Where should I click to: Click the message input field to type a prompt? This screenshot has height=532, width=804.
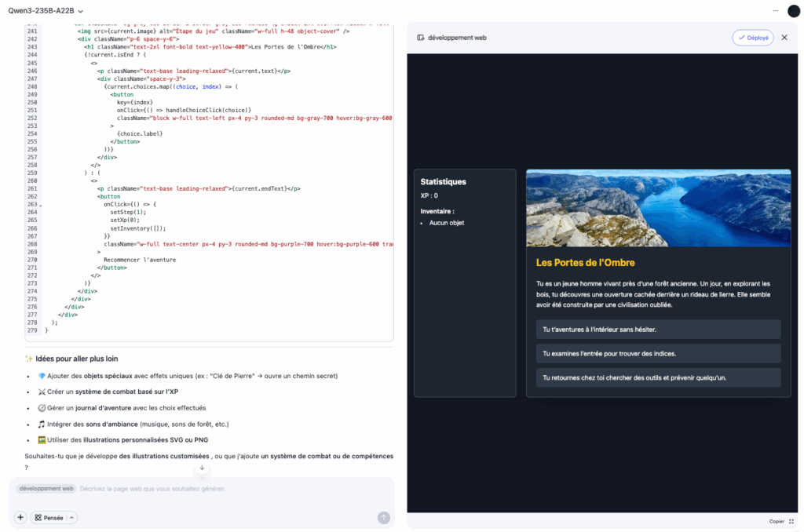click(196, 488)
